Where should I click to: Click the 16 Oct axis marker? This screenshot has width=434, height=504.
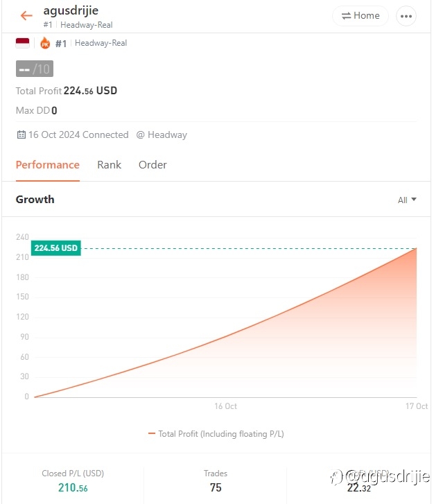point(226,406)
